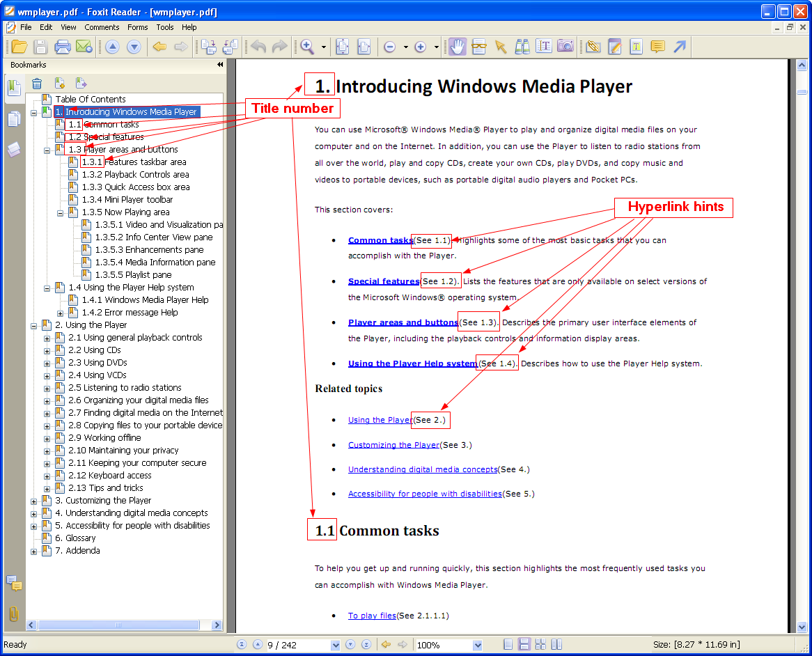The width and height of the screenshot is (812, 656).
Task: Switch to continuous page layout
Action: (524, 645)
